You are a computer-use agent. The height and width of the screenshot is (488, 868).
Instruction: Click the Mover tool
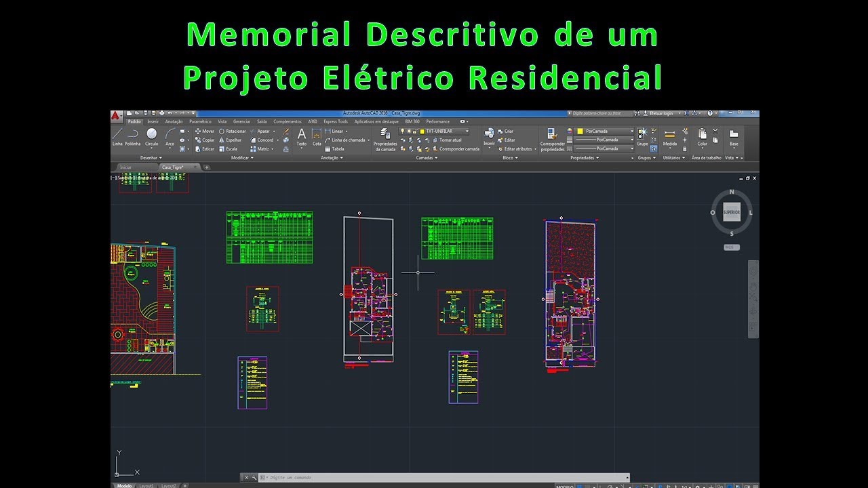204,131
